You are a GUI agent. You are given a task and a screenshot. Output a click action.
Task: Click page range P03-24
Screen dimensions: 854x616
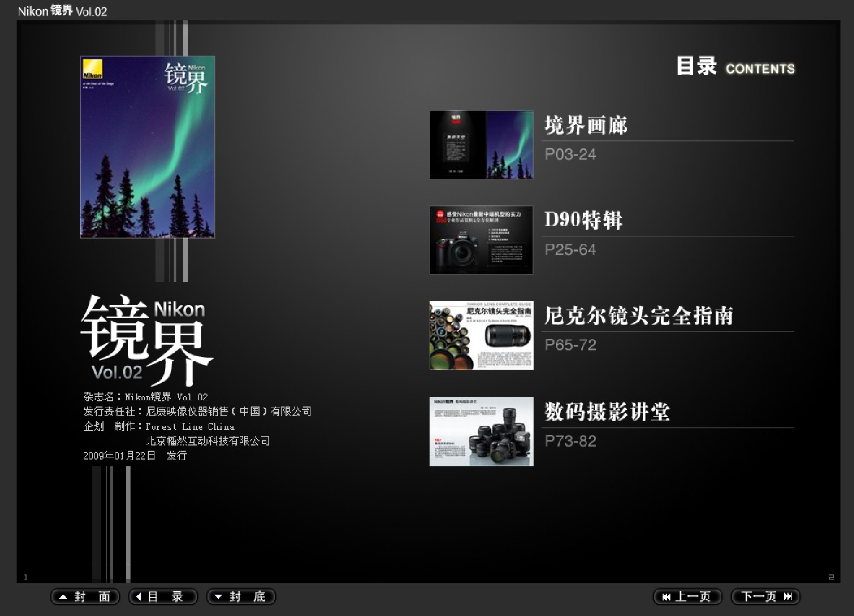[570, 154]
